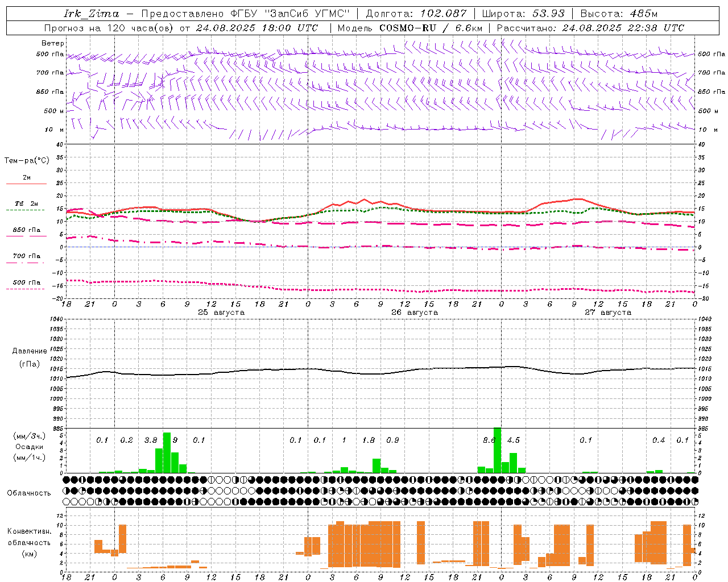Select the 0.4 precipitation value
Viewport: 728px width, 582px height.
click(659, 440)
